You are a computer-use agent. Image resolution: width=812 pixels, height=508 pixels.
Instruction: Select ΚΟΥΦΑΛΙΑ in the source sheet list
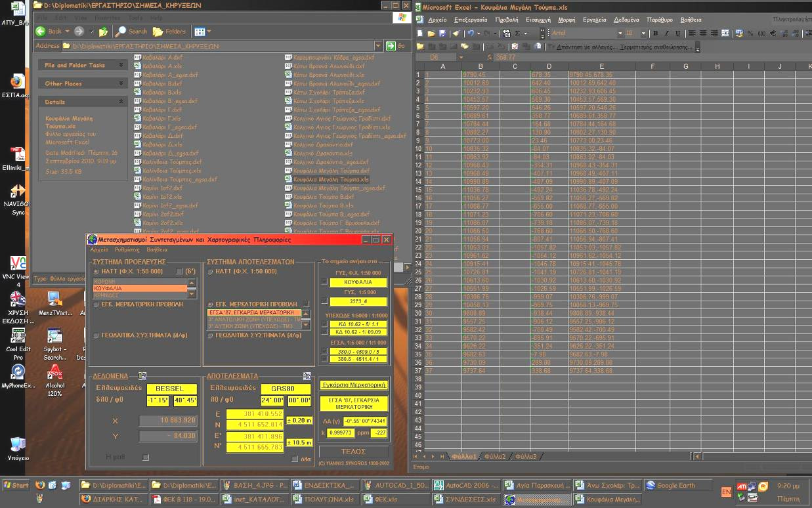(x=140, y=288)
